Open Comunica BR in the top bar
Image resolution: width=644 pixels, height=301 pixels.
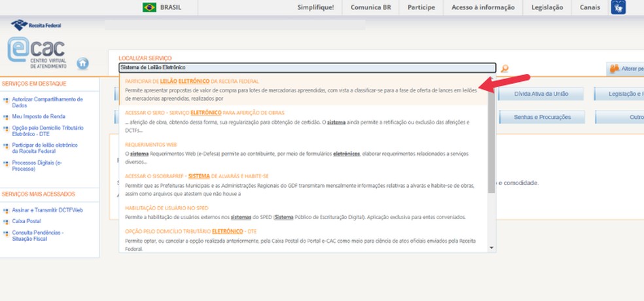click(370, 7)
